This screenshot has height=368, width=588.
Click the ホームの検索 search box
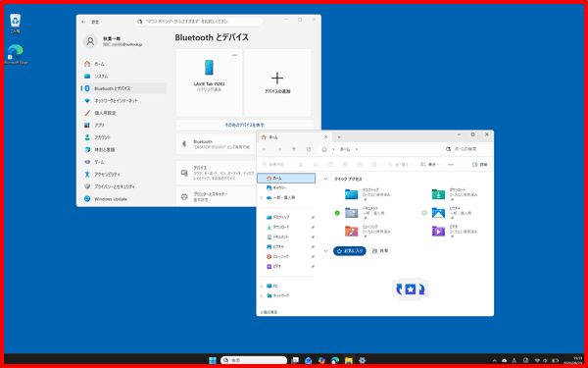click(x=467, y=149)
